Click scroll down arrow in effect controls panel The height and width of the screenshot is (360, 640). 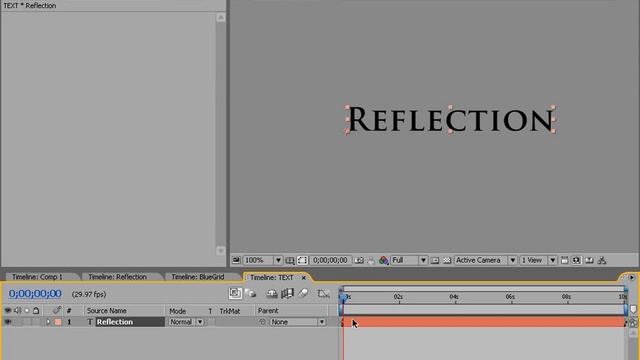pyautogui.click(x=220, y=251)
